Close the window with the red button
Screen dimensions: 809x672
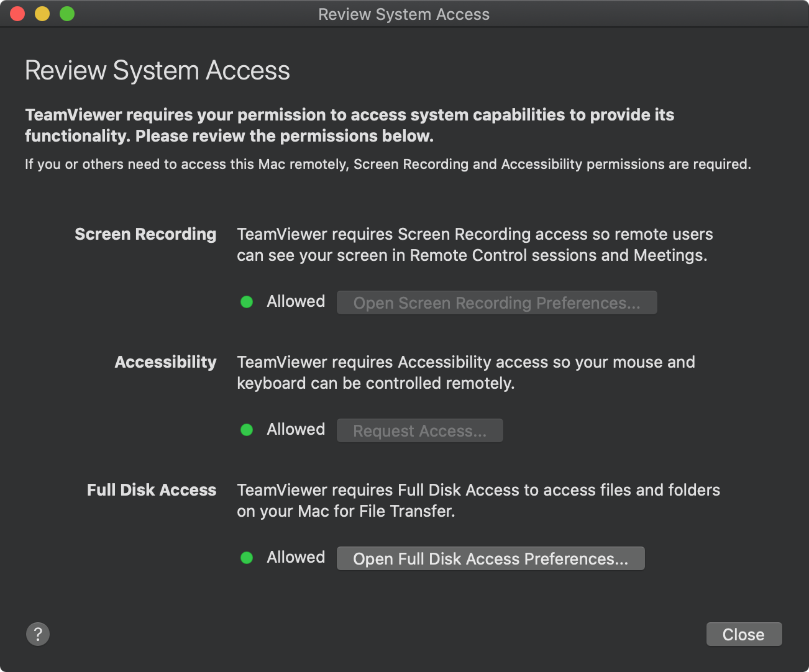pyautogui.click(x=17, y=14)
